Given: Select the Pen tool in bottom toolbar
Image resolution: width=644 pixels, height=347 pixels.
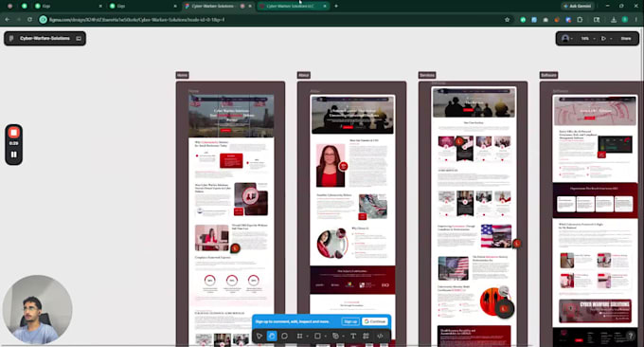Looking at the screenshot, I should pos(335,336).
